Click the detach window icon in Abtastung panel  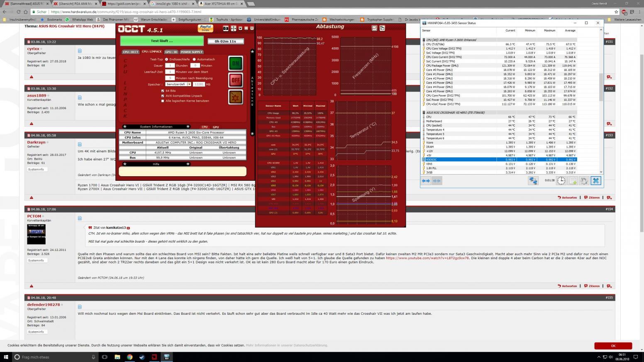(382, 28)
